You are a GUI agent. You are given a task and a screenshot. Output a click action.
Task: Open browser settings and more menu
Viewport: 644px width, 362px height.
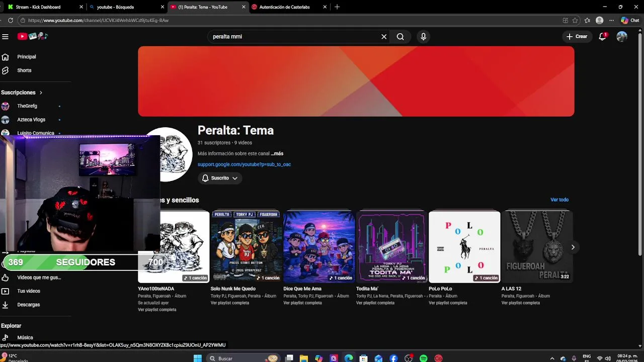[611, 21]
